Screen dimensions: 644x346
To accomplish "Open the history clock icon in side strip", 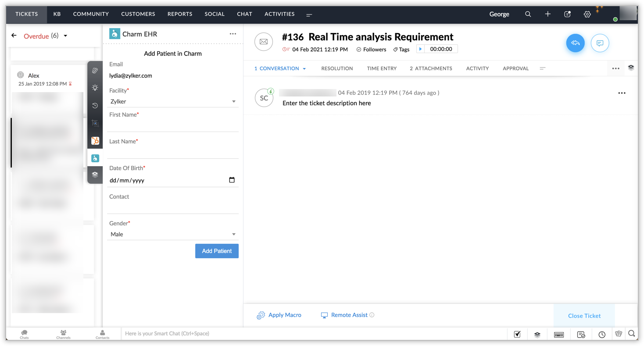I will tap(95, 106).
